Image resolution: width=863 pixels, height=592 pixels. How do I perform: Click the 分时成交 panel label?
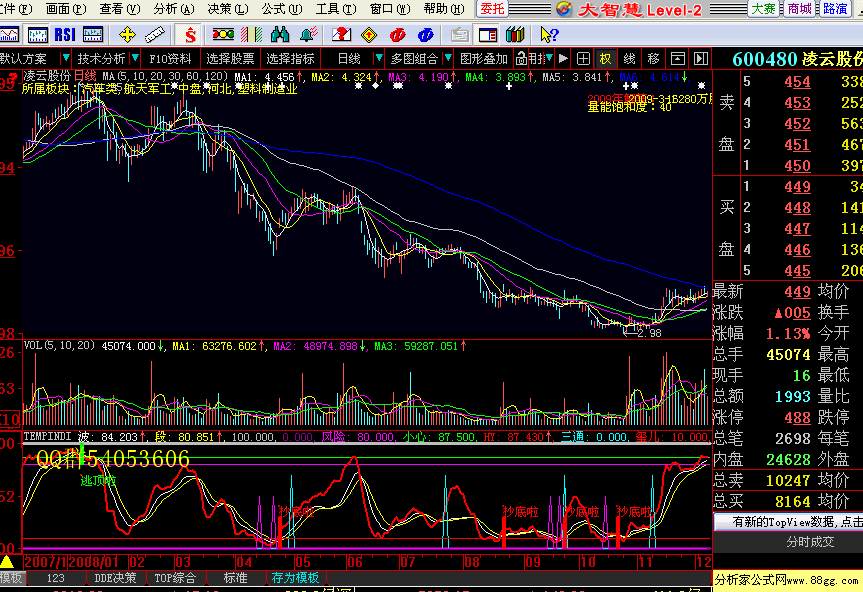(810, 542)
